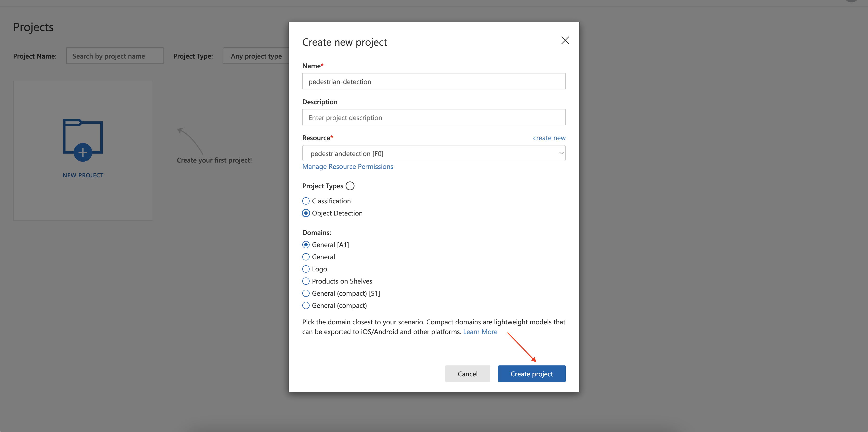Choose the General (compact) [S1] domain
Image resolution: width=868 pixels, height=432 pixels.
coord(341,293)
